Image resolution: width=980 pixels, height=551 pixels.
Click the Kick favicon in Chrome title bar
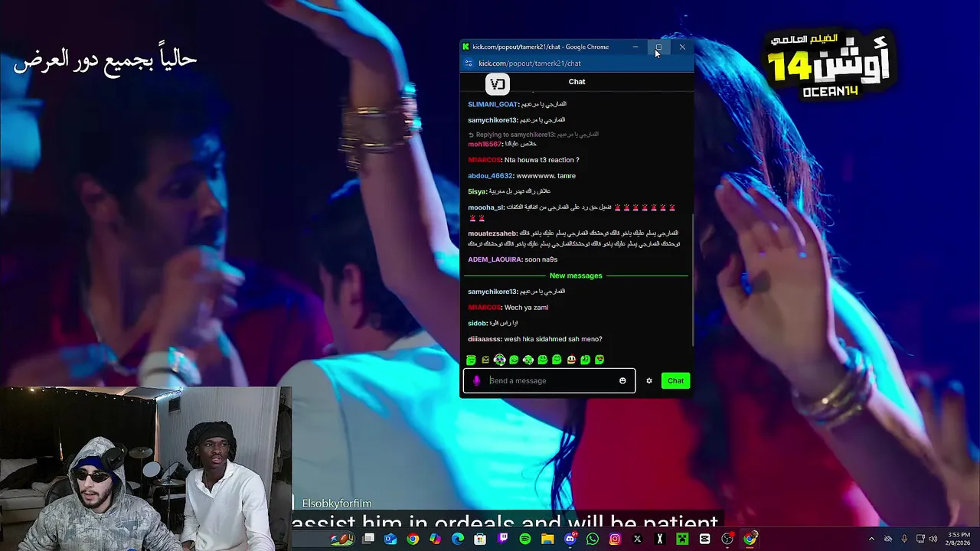pyautogui.click(x=465, y=47)
